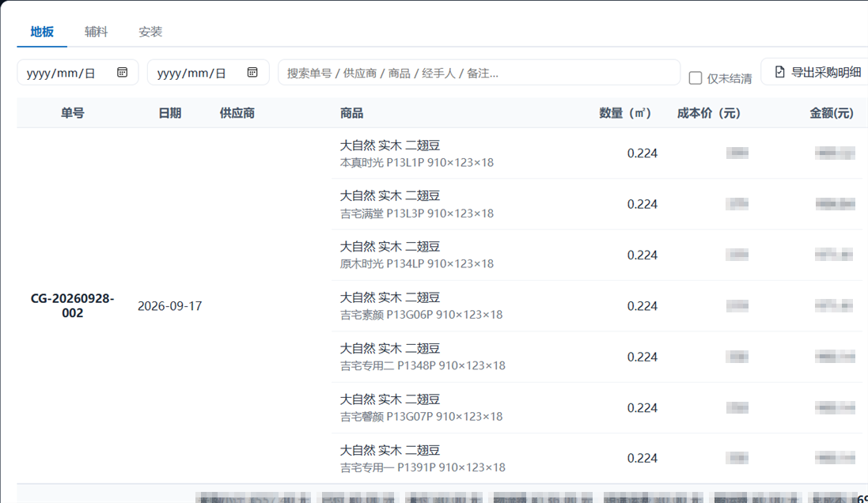Click the end date yyyy/mm/日 field
The image size is (868, 503).
208,73
